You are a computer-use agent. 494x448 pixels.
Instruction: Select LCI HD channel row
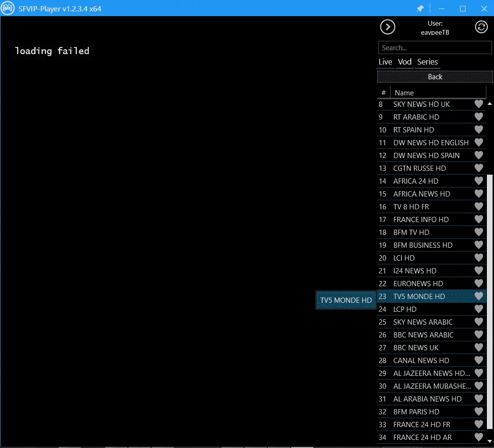pyautogui.click(x=432, y=258)
